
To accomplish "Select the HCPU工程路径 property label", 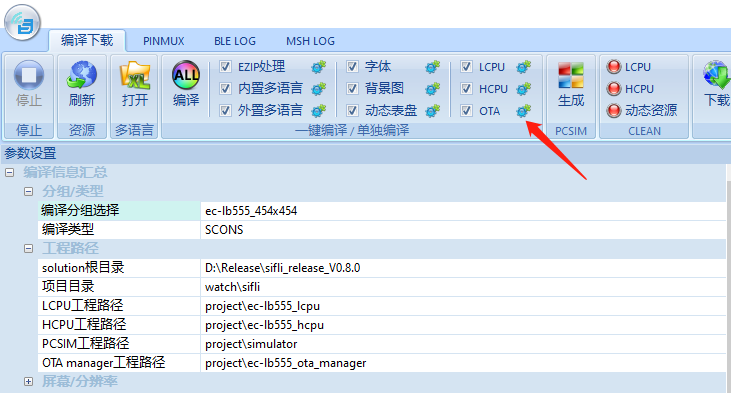I will [x=119, y=325].
